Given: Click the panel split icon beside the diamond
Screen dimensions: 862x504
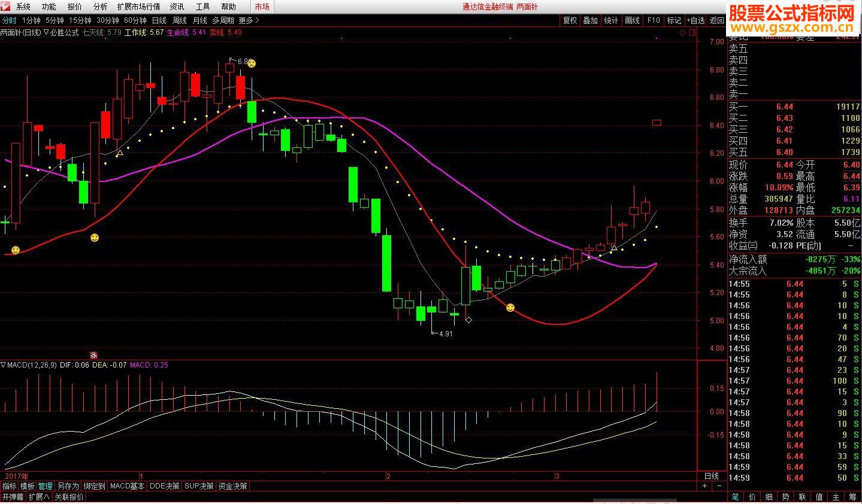Looking at the screenshot, I should click(x=693, y=32).
